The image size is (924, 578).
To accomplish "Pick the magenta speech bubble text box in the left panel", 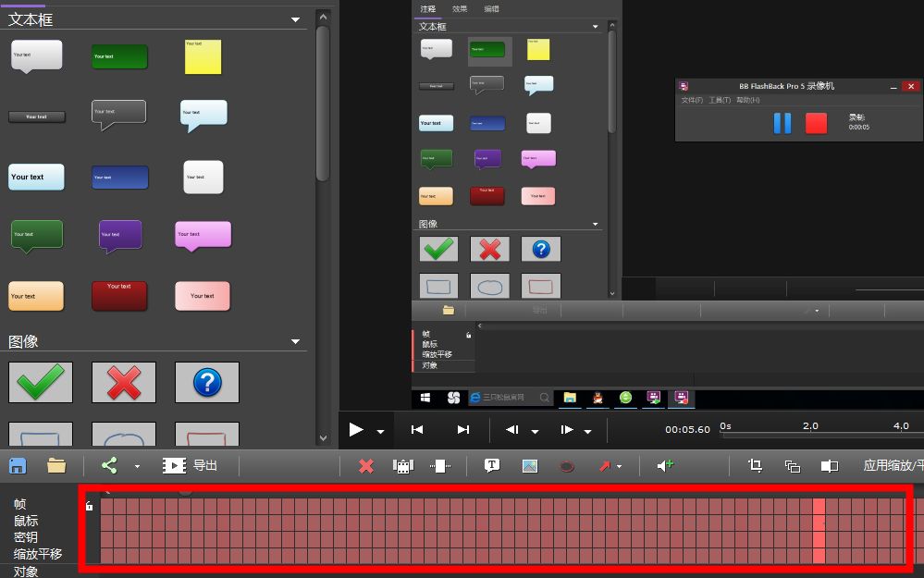I will [x=203, y=236].
